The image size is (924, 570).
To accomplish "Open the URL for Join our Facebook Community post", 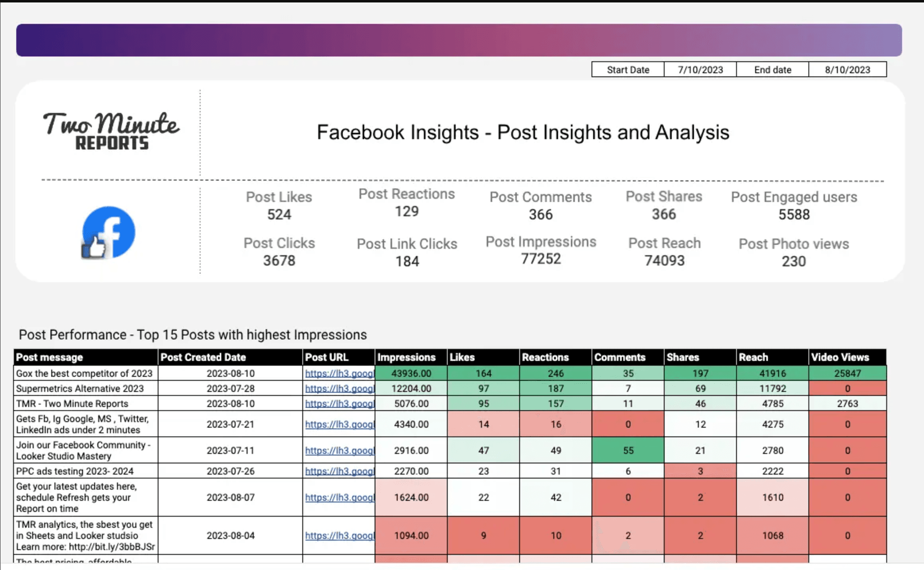I will coord(339,451).
